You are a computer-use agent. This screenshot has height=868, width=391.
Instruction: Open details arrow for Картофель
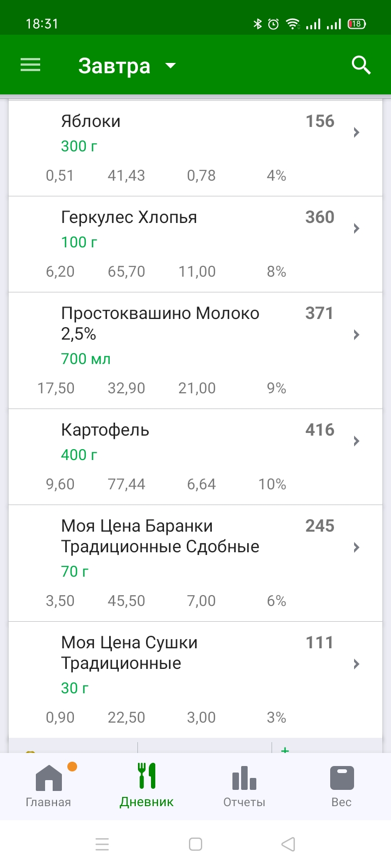[x=356, y=441]
